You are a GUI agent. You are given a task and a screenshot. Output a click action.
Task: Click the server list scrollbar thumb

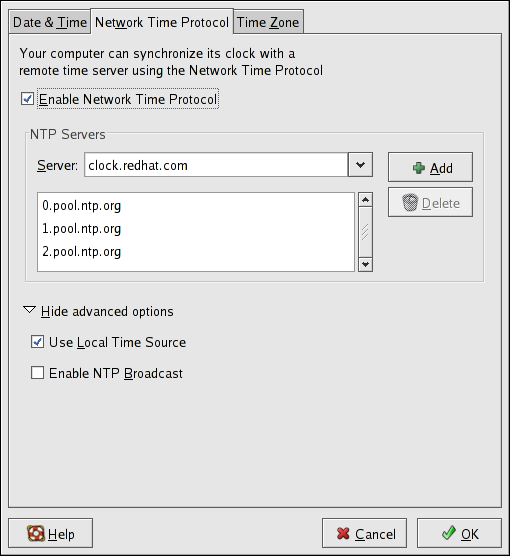pos(365,232)
